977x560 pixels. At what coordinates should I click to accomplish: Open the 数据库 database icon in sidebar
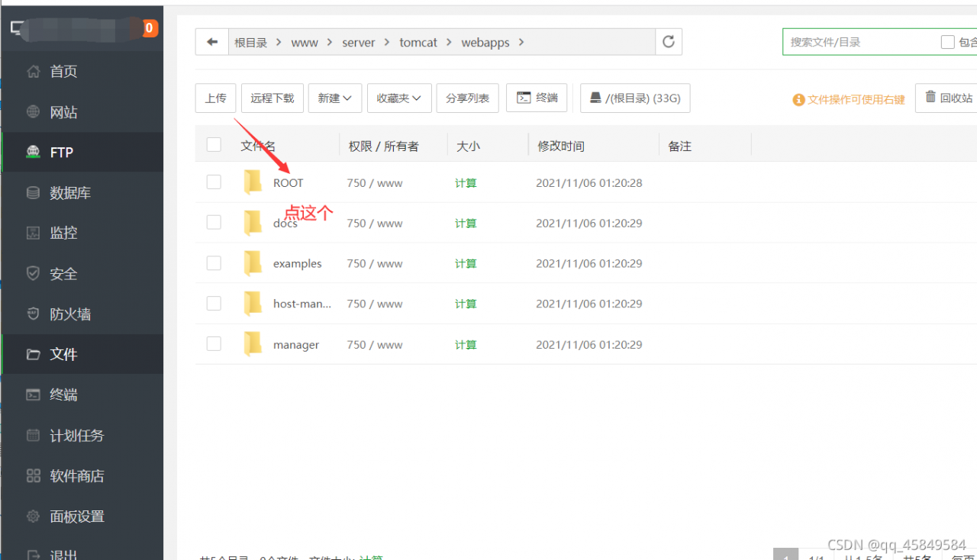coord(33,193)
